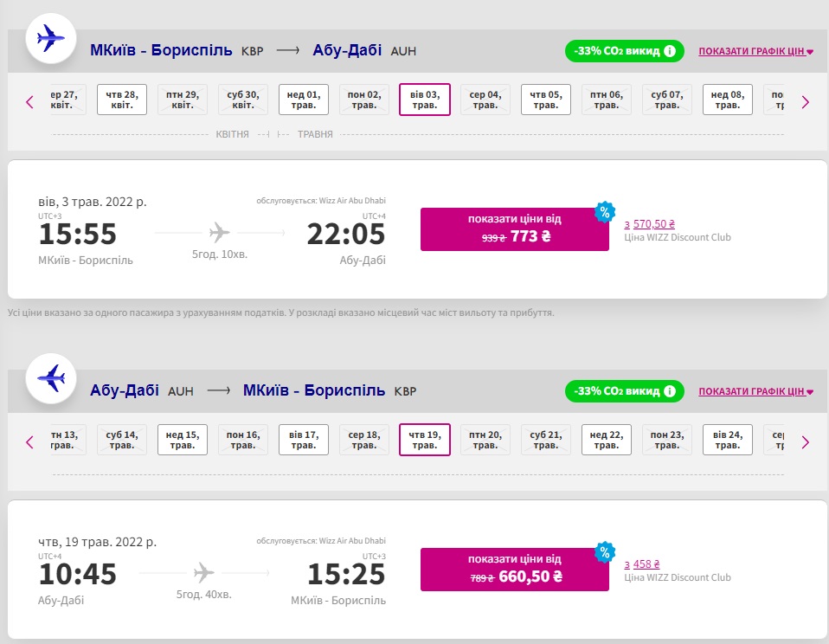This screenshot has height=644, width=829.
Task: Go to next return dates arrow
Action: click(805, 441)
